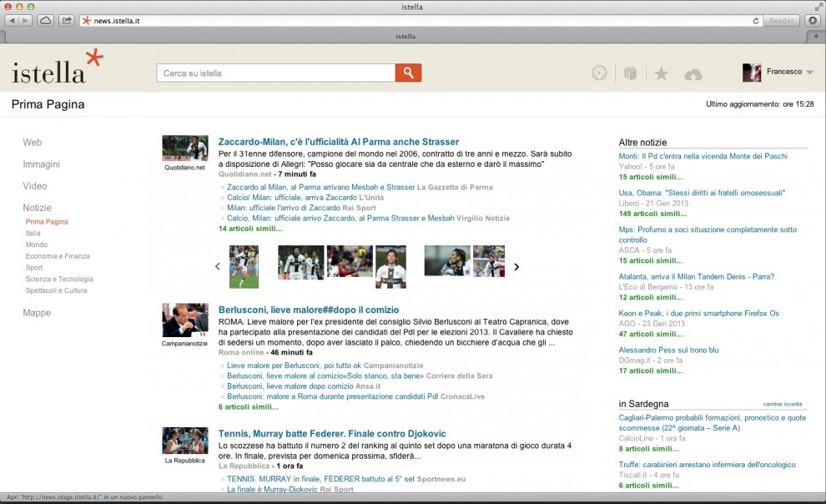Go back with browser back arrow
Screen dimensions: 826x504
click(x=12, y=21)
